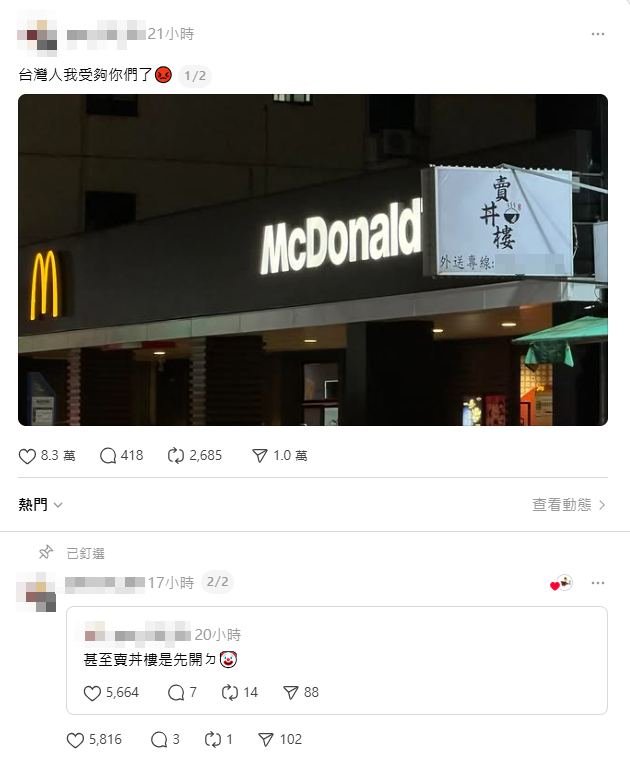Open the quoted post about 賣丼樓
Image resolution: width=630 pixels, height=761 pixels.
point(337,661)
